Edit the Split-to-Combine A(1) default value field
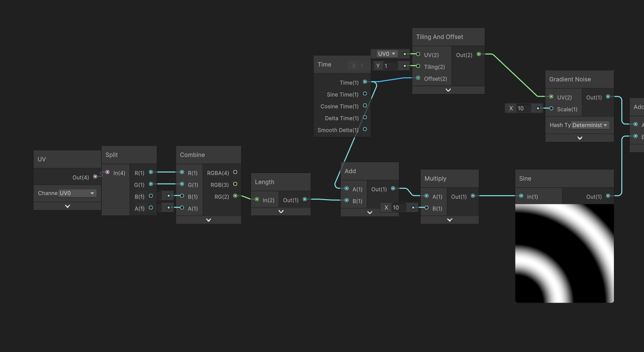 159,208
